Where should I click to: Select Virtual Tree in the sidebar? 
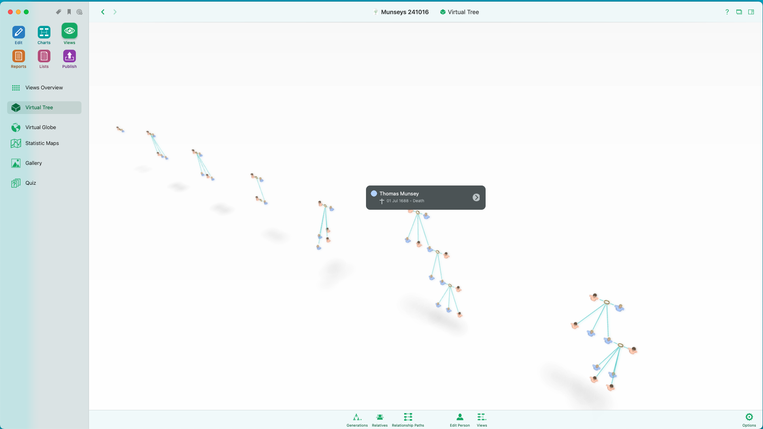point(44,107)
